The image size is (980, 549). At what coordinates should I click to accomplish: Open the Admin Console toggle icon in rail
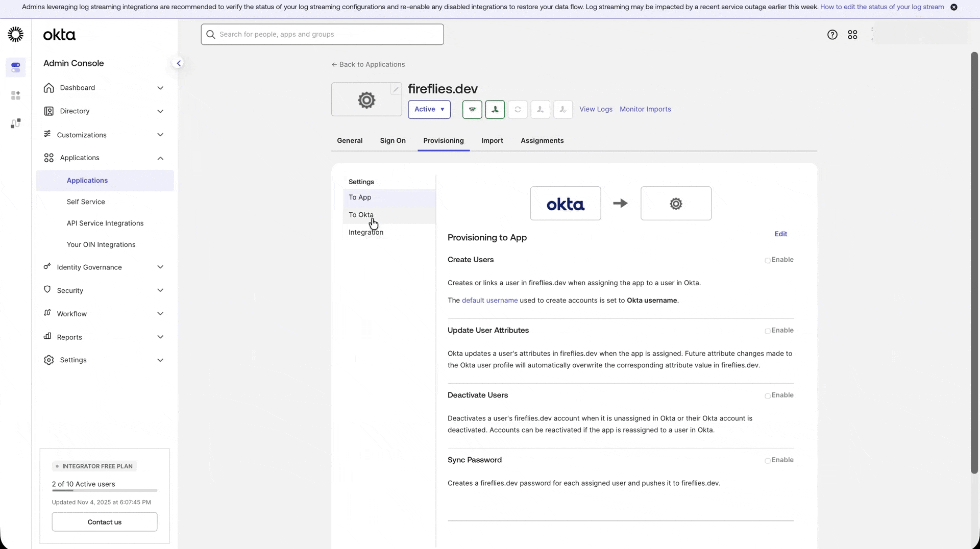pos(15,67)
